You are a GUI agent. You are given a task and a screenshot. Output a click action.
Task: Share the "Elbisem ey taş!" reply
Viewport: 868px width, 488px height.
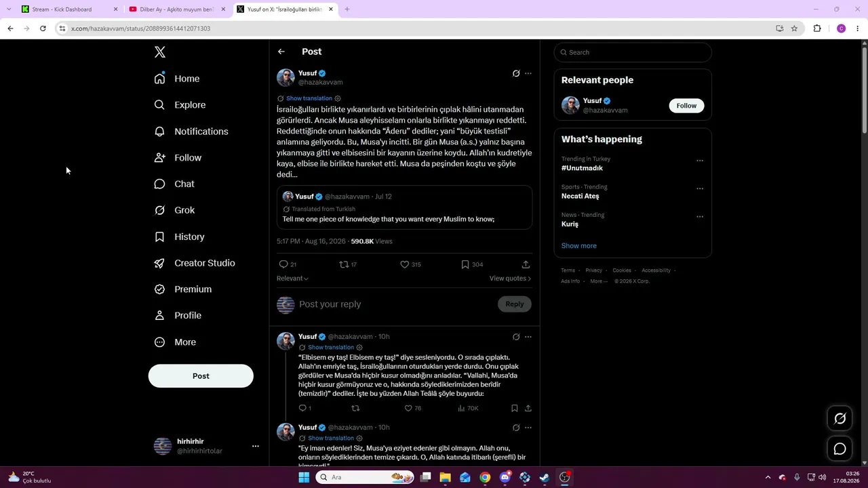(528, 408)
